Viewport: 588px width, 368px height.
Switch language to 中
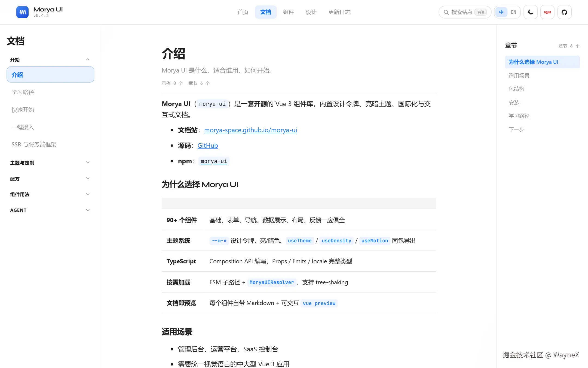click(x=501, y=12)
